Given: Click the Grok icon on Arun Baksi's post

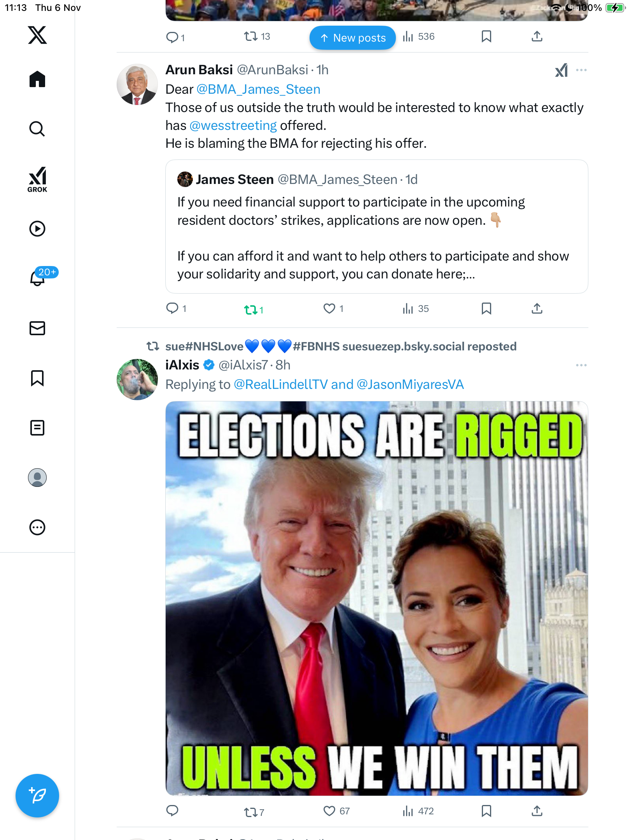Looking at the screenshot, I should click(561, 70).
